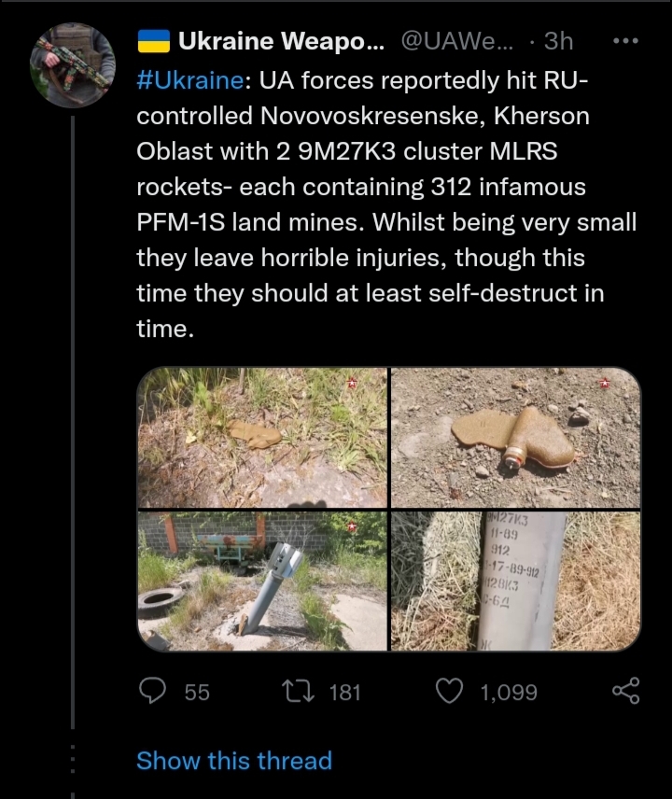Click the 55 replies count

pos(197,692)
